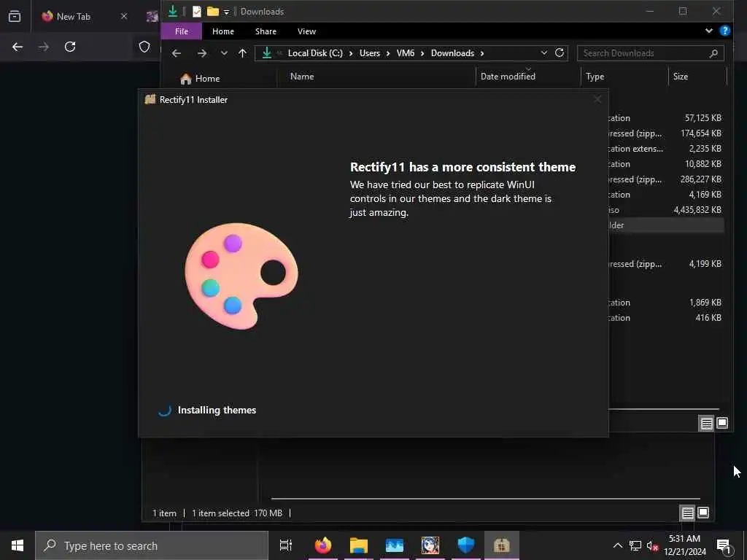The height and width of the screenshot is (560, 747).
Task: Open the blue shield taskbar app
Action: click(466, 545)
